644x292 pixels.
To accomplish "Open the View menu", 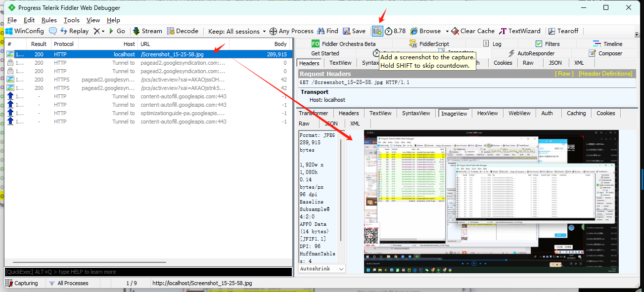I will tap(93, 20).
